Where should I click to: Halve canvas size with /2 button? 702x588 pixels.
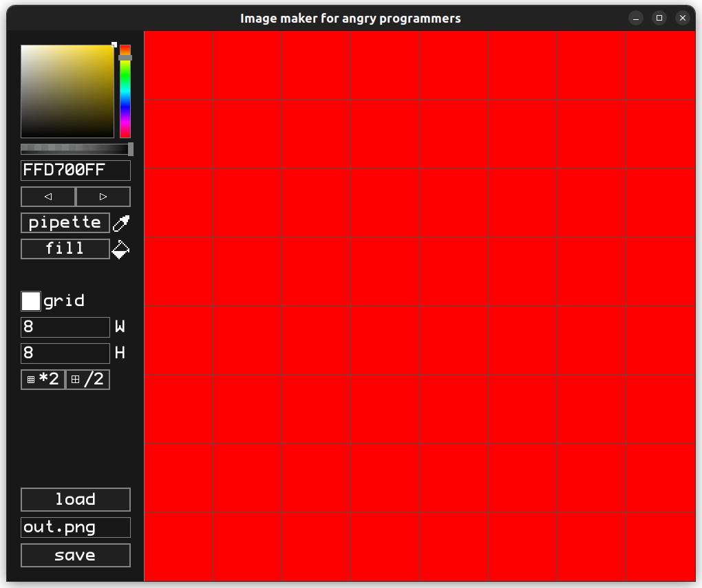pyautogui.click(x=88, y=380)
